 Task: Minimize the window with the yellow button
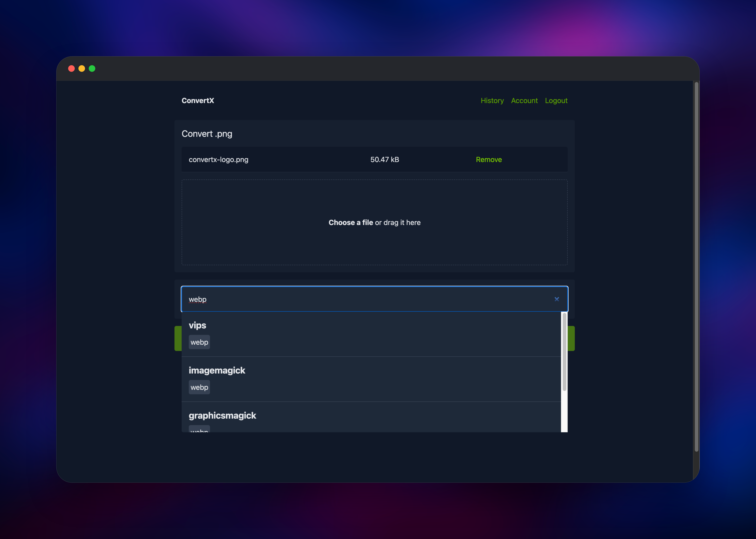82,68
